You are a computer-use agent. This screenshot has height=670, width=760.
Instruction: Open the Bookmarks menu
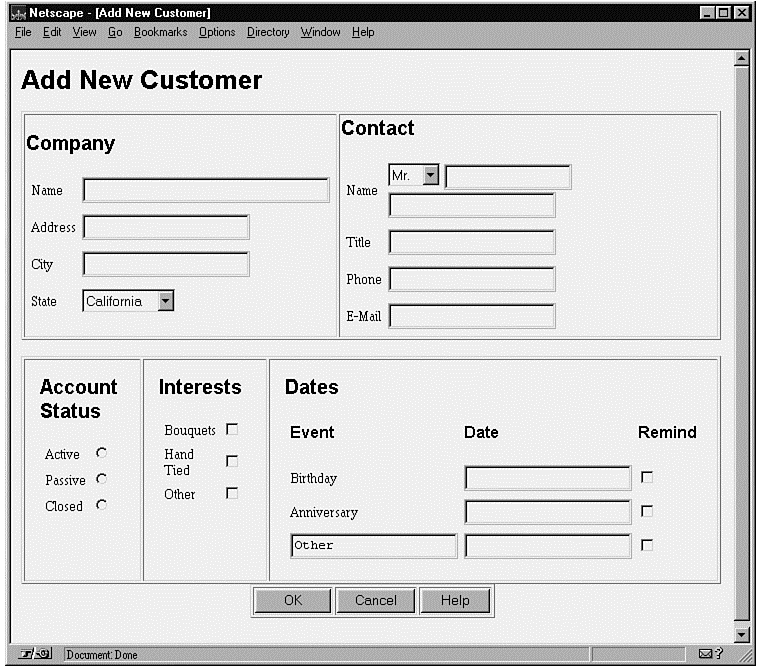coord(160,32)
